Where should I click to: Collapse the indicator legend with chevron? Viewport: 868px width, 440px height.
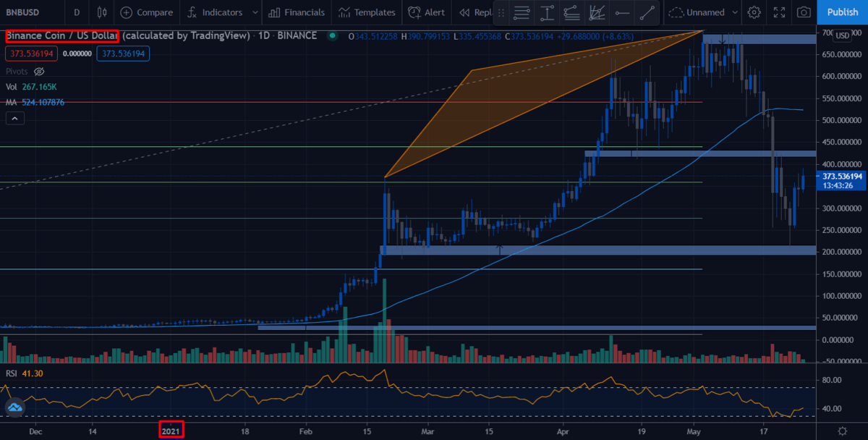tap(14, 119)
